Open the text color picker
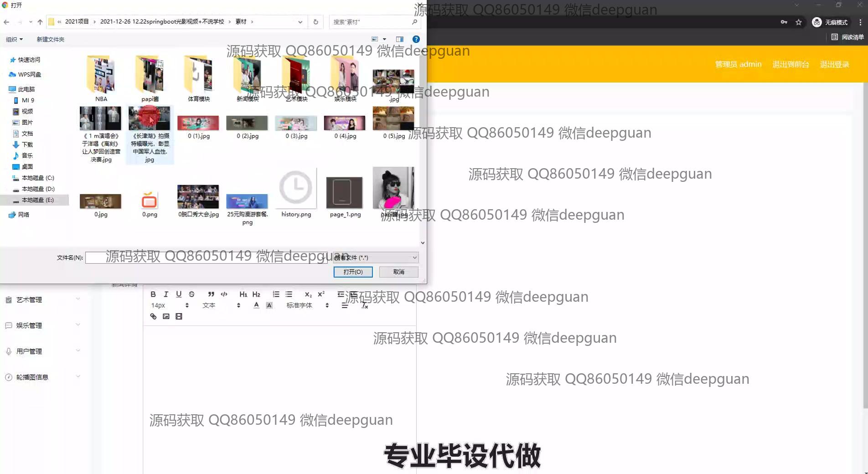 pyautogui.click(x=256, y=305)
